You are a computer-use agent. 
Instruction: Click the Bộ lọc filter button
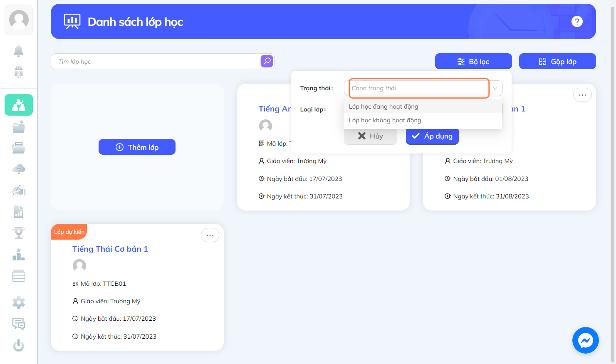tap(473, 61)
